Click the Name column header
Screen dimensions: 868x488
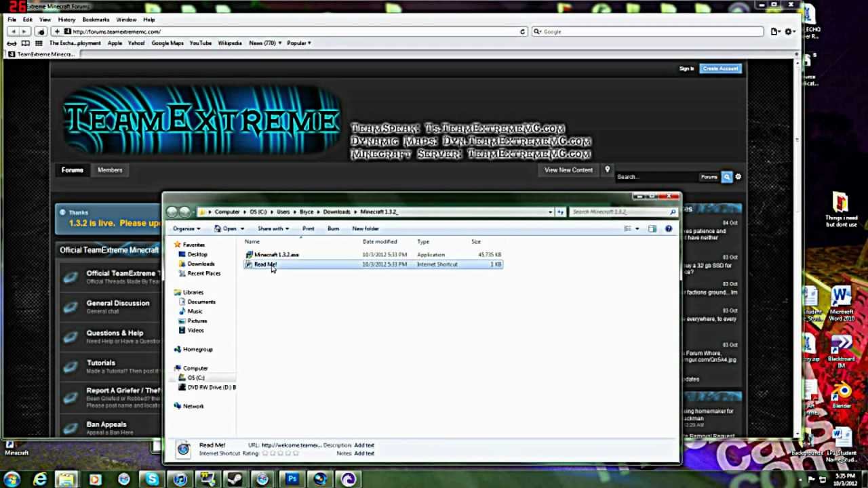(x=252, y=242)
